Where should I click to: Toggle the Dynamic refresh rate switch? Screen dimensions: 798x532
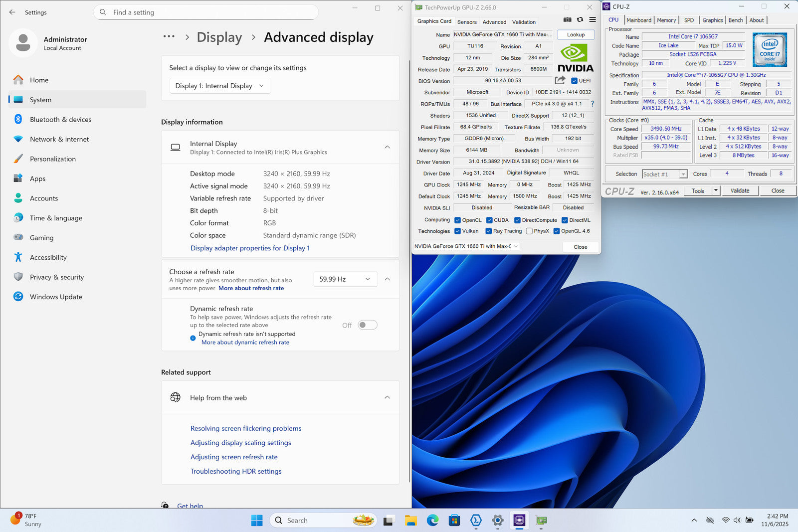368,325
